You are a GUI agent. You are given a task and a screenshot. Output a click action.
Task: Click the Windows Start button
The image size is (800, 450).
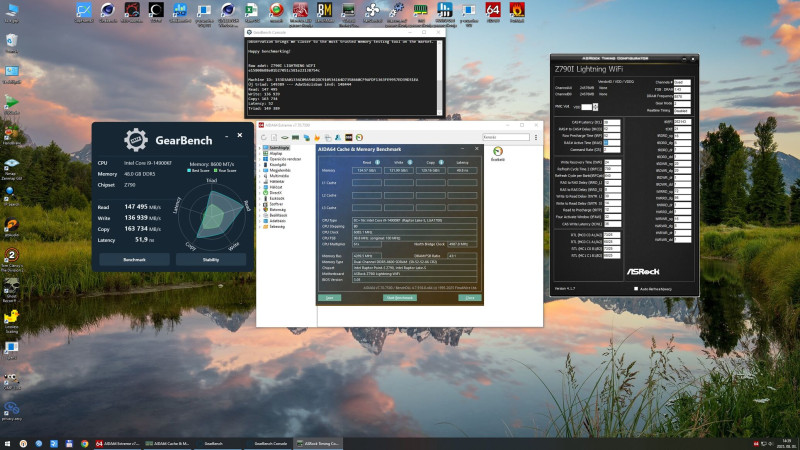7,444
